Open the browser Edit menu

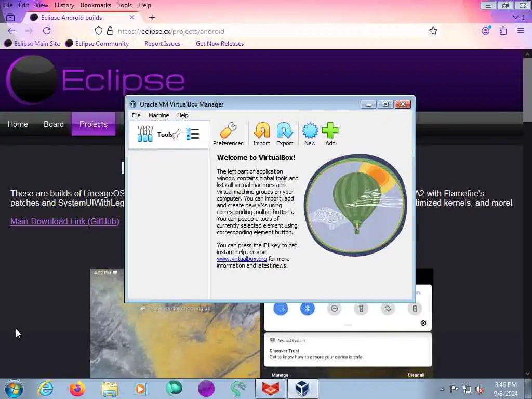[x=23, y=5]
